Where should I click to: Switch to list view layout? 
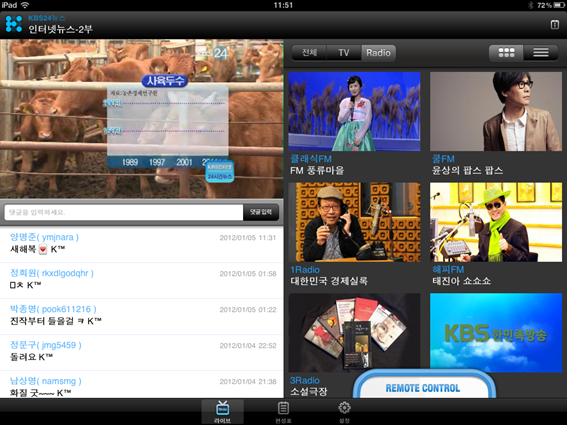click(x=541, y=53)
